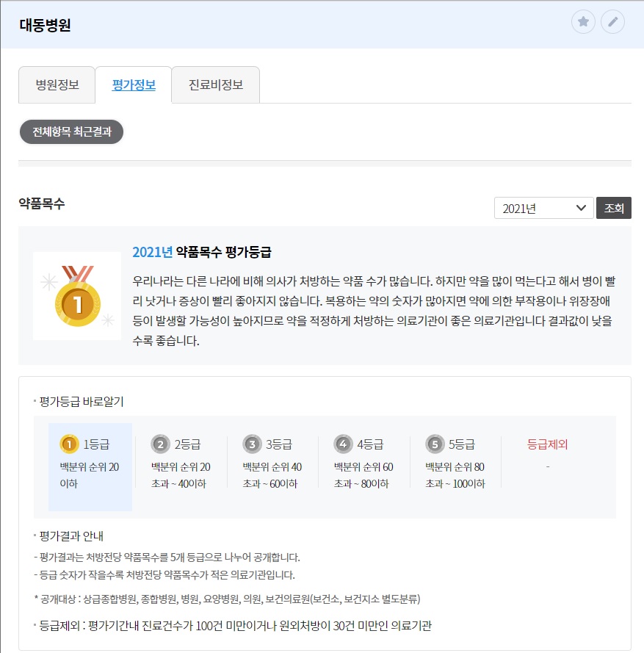
Task: Click the gold medal grade image
Action: click(77, 296)
